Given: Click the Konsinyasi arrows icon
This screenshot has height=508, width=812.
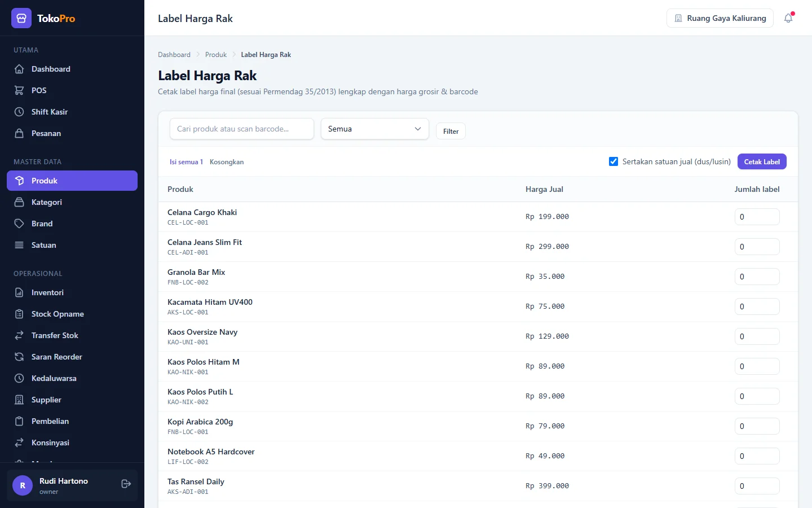Looking at the screenshot, I should [x=19, y=443].
